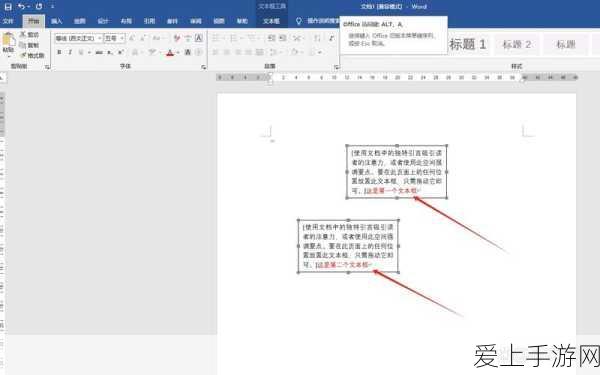Apply a numbered list

click(x=233, y=38)
